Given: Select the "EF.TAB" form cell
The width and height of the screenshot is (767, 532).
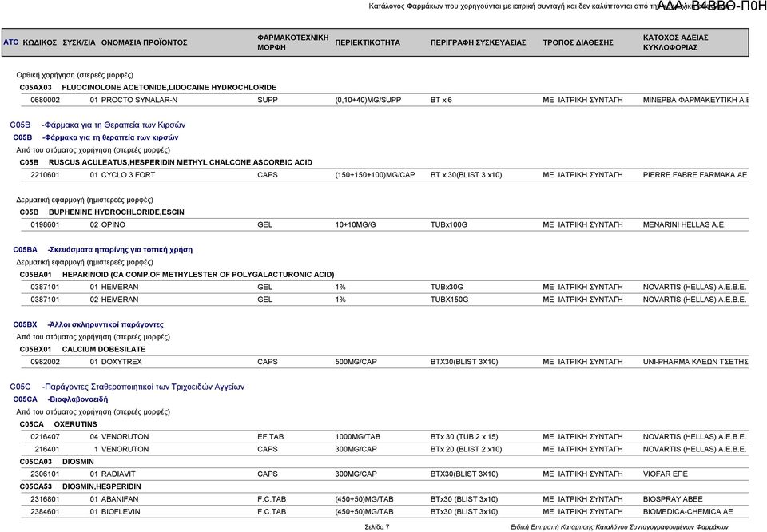Looking at the screenshot, I should pos(271,437).
